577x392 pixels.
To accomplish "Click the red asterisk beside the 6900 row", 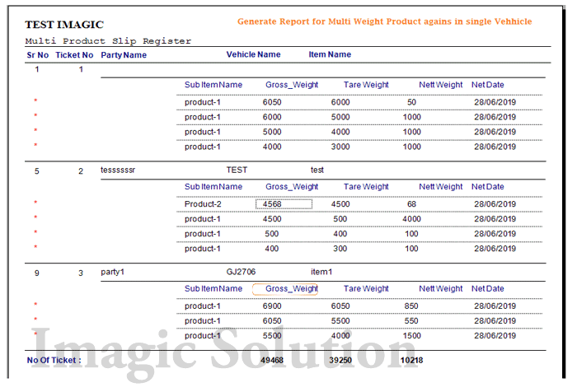I will [x=35, y=305].
